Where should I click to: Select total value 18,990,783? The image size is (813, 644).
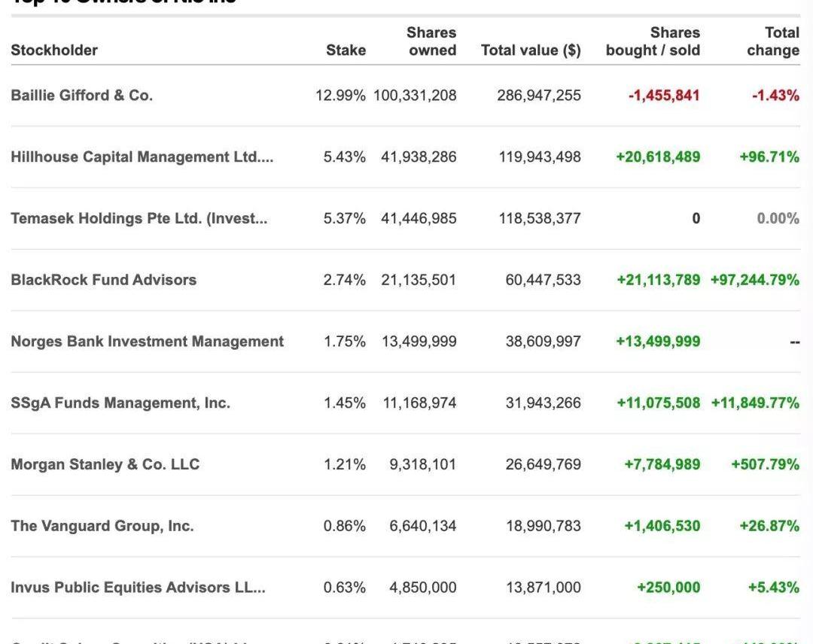(544, 526)
